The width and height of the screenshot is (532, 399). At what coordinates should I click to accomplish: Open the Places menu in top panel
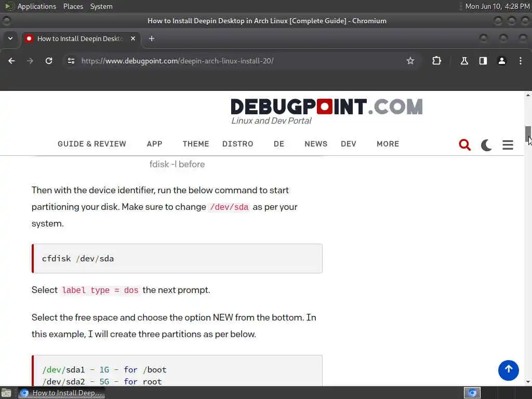pos(73,6)
